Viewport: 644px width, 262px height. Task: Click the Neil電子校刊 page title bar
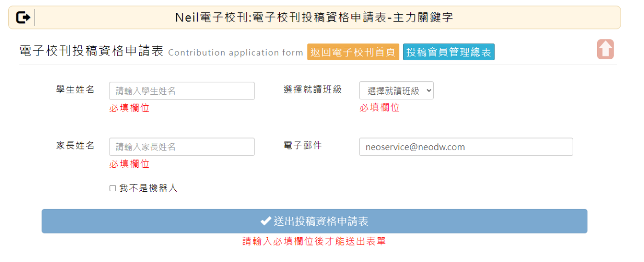314,17
